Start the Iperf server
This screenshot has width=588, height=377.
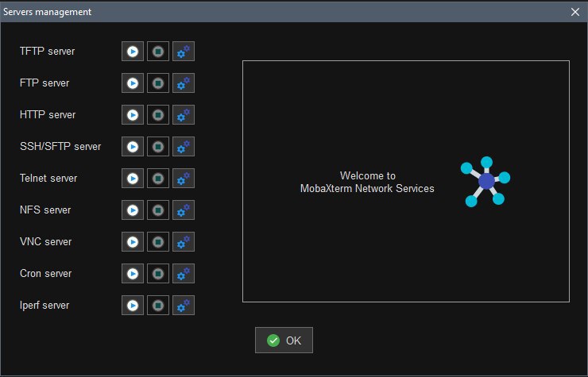[x=133, y=306]
